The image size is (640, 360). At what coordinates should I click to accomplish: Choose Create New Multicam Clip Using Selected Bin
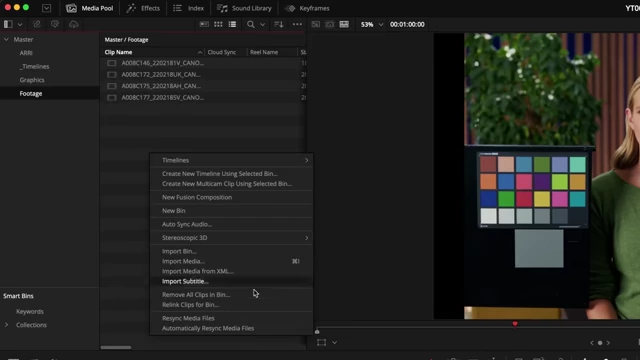(x=231, y=184)
